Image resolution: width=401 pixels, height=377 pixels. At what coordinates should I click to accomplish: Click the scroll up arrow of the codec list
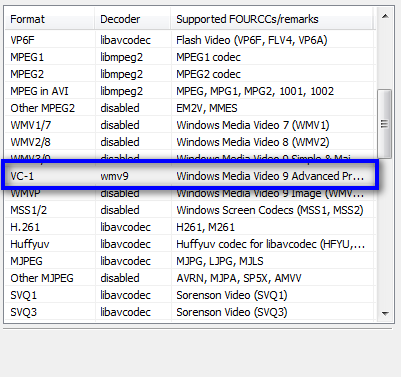[x=385, y=16]
